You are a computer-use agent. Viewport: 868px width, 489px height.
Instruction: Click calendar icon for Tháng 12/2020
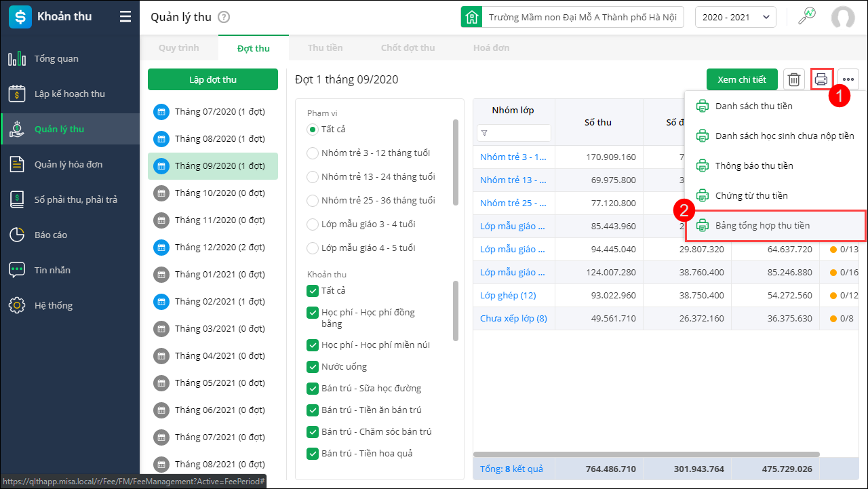(161, 248)
